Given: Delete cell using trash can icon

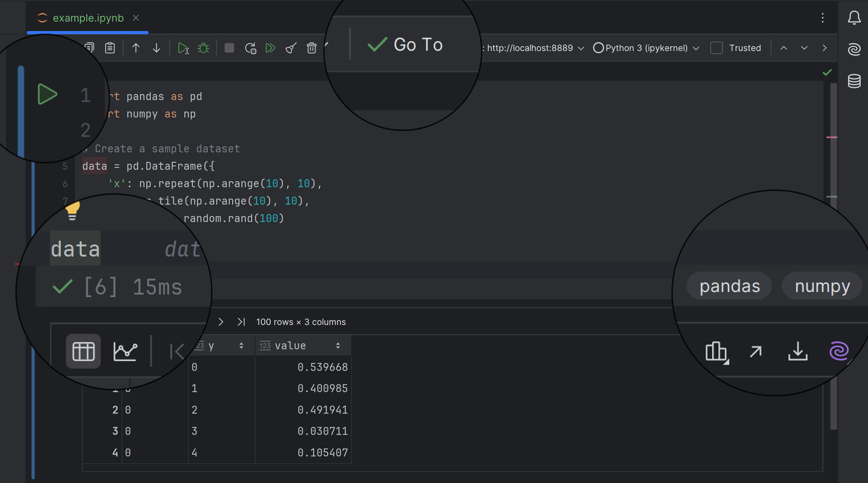Looking at the screenshot, I should click(311, 48).
